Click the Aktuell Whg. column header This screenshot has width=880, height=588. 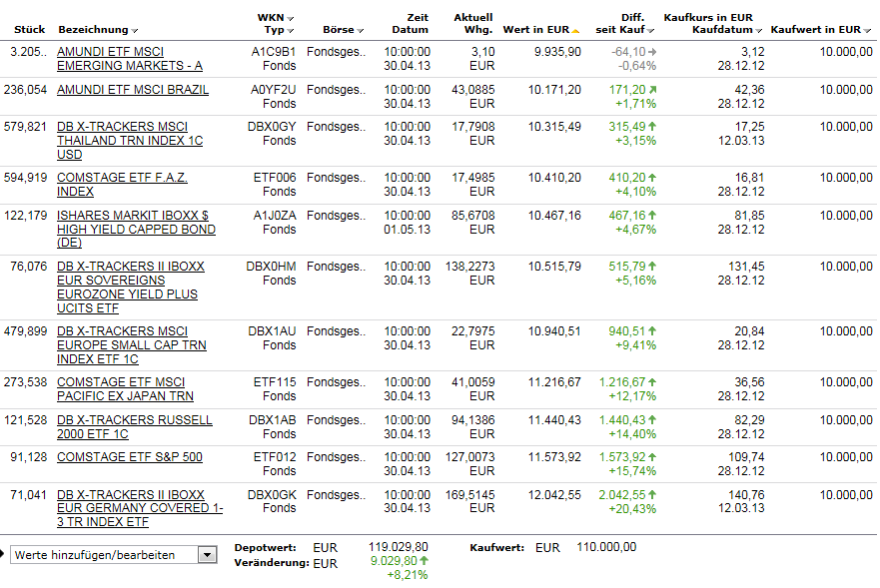tap(473, 24)
